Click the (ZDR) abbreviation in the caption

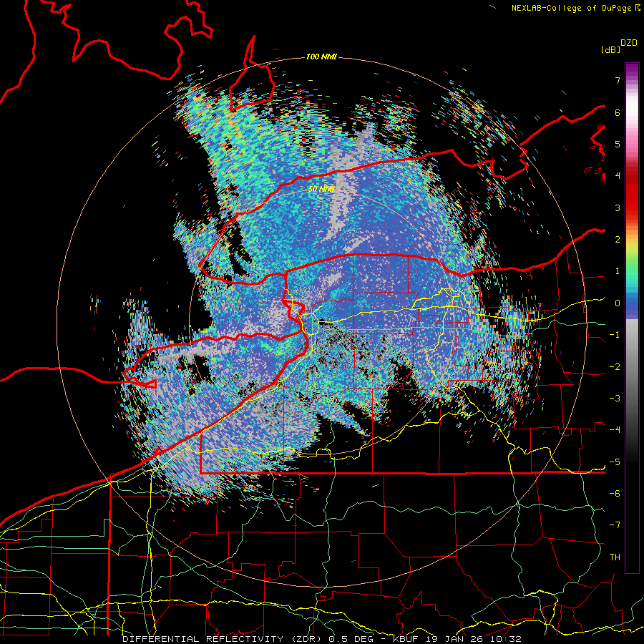[x=307, y=639]
